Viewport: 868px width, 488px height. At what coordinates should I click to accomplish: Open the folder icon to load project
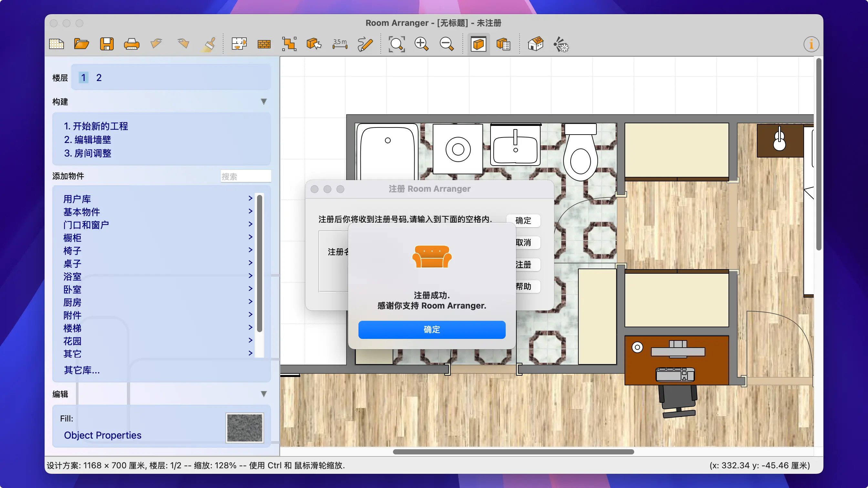tap(81, 44)
